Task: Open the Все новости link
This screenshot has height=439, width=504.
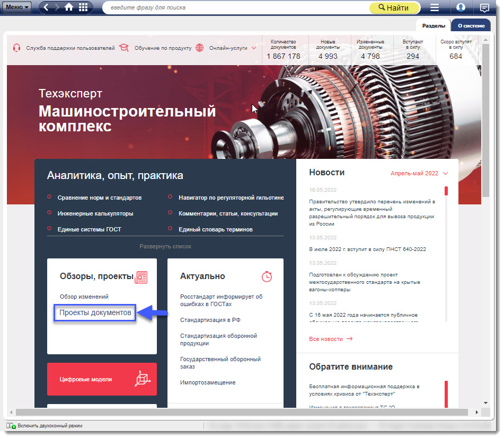Action: [x=326, y=339]
